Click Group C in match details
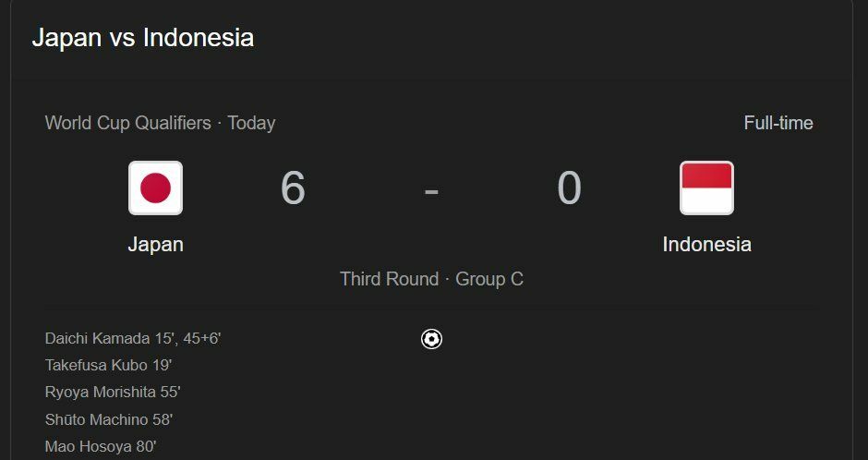Screen dimensions: 868x460 coord(489,279)
